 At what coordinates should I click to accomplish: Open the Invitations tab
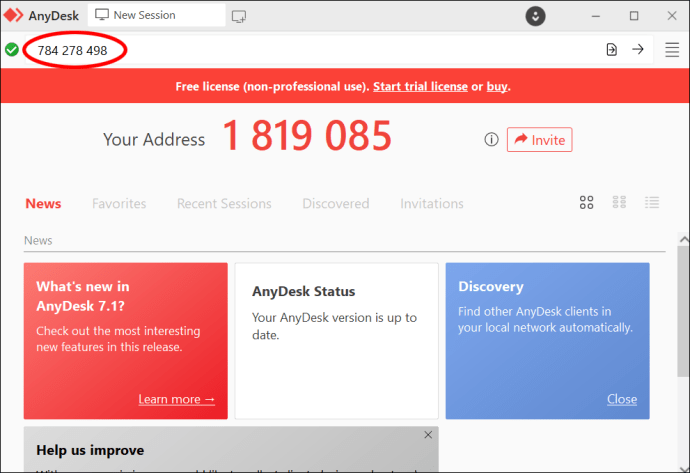pos(432,203)
